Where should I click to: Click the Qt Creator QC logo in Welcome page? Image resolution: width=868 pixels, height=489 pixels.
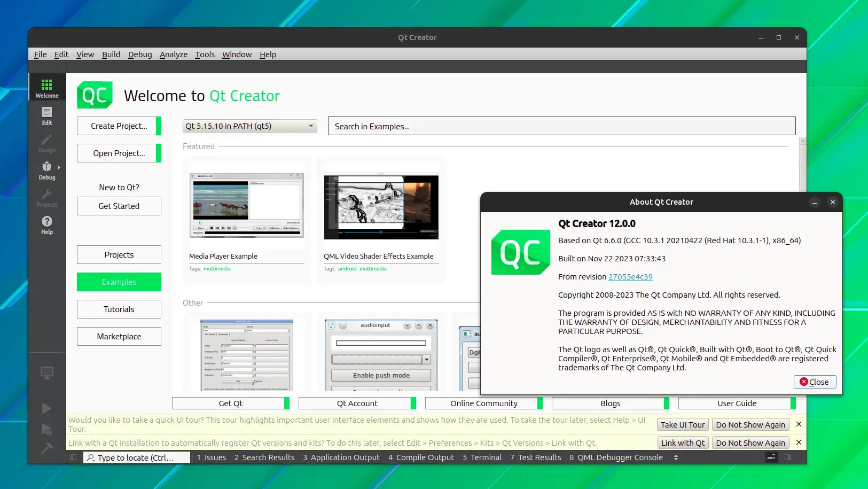(x=95, y=95)
